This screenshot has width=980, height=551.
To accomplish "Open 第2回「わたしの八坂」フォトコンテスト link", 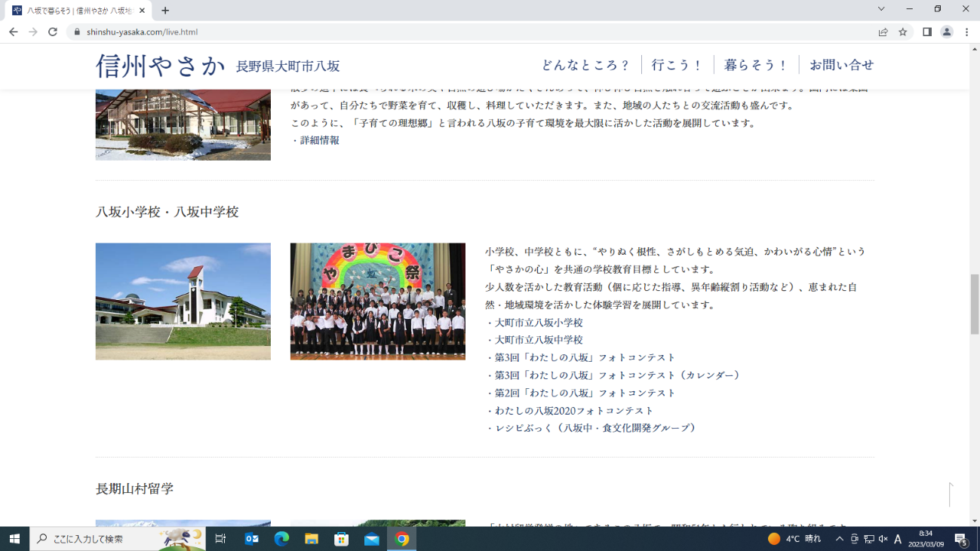I will pos(585,393).
